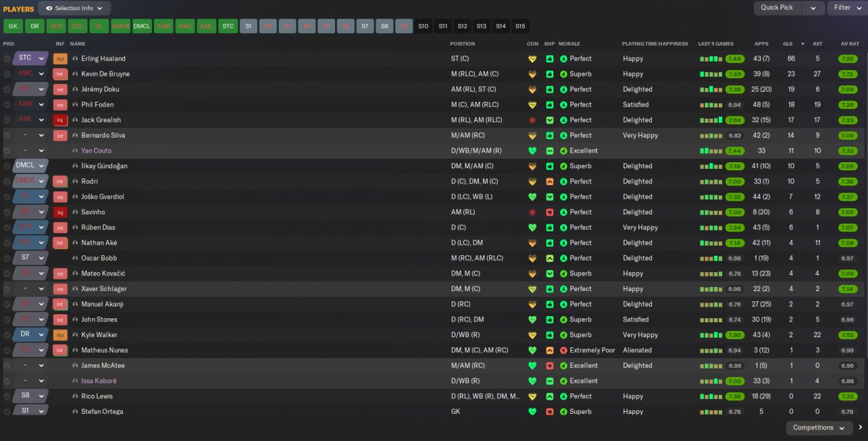Viewport: 868px width, 441px height.
Task: Click Erling Haaland's last 5 games bars
Action: point(711,59)
